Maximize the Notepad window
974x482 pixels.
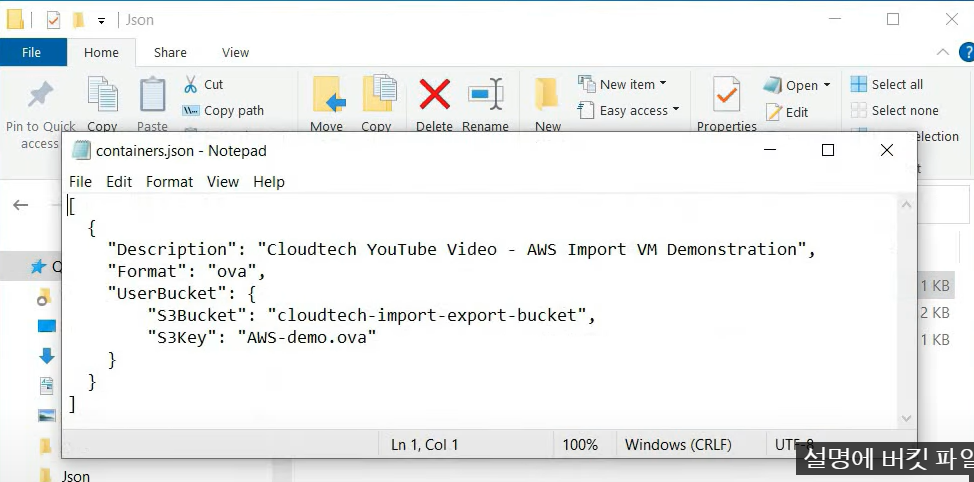[x=827, y=150]
